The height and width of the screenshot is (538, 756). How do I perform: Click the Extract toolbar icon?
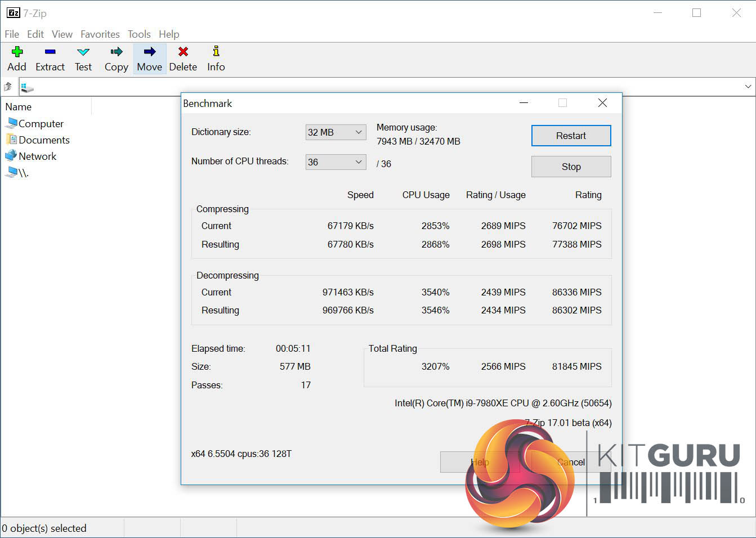click(x=50, y=52)
